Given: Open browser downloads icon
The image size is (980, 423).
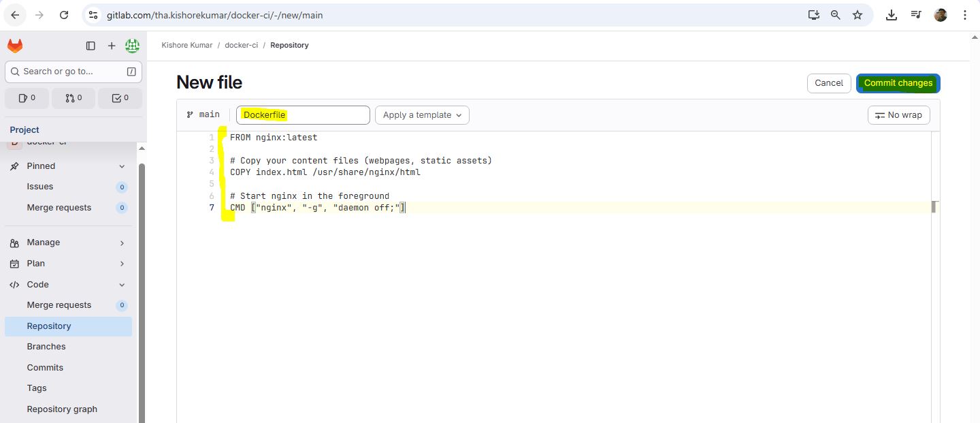Looking at the screenshot, I should click(x=891, y=15).
